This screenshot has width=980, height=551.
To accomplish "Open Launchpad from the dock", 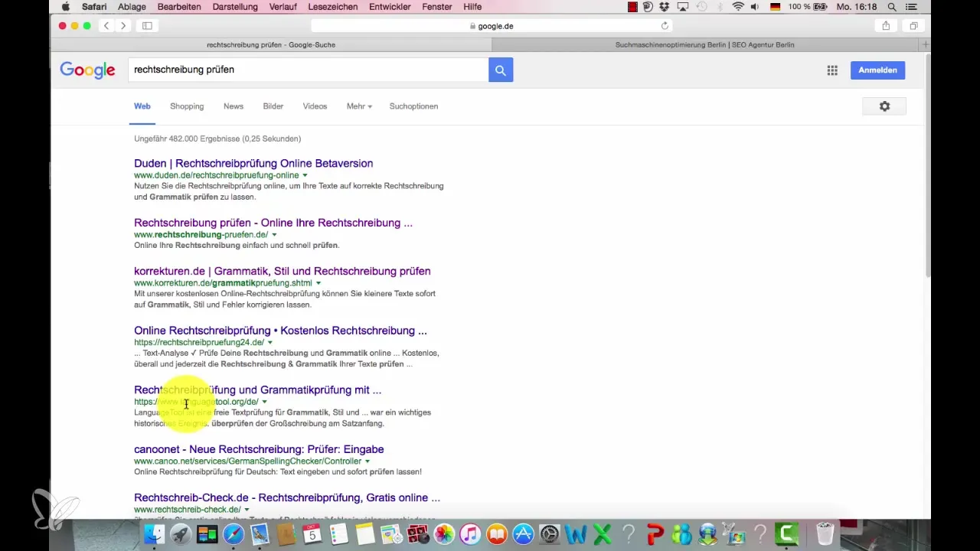I will [x=181, y=533].
